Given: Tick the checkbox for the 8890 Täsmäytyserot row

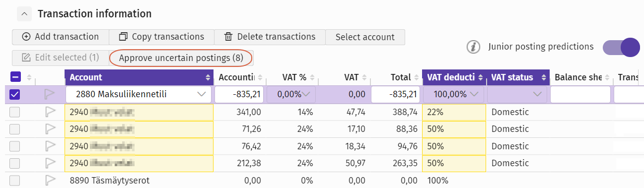Looking at the screenshot, I should [x=15, y=180].
